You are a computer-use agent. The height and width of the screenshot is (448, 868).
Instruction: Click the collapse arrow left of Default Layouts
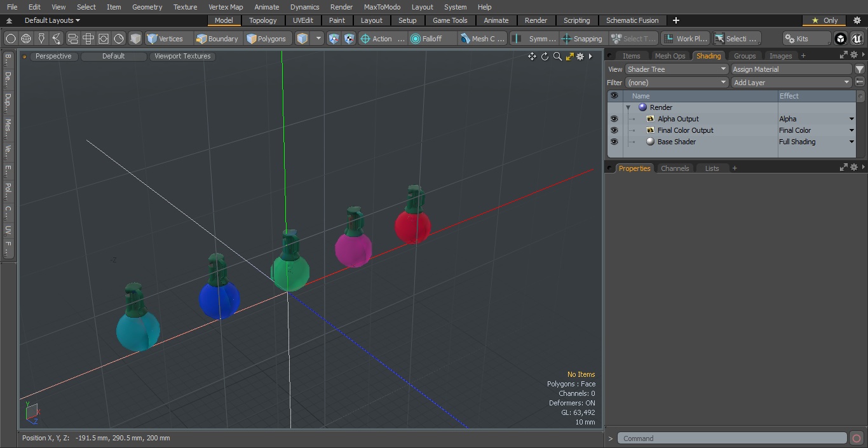(9, 20)
